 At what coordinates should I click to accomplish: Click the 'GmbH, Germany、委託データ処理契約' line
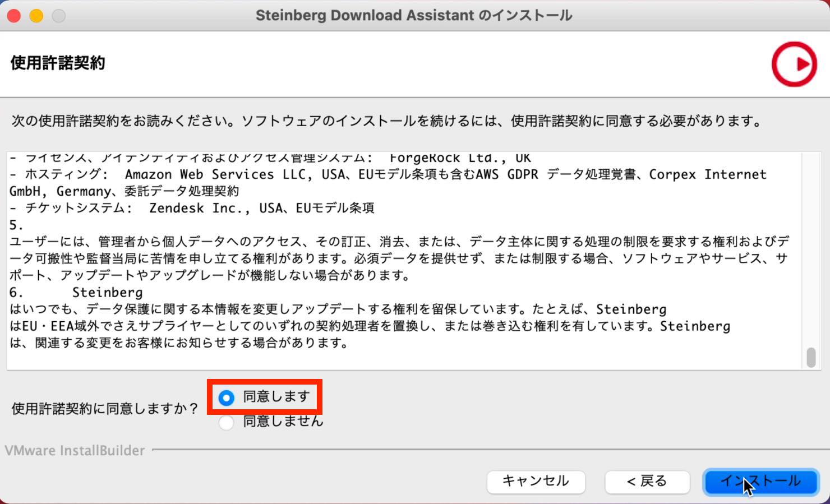click(x=124, y=191)
